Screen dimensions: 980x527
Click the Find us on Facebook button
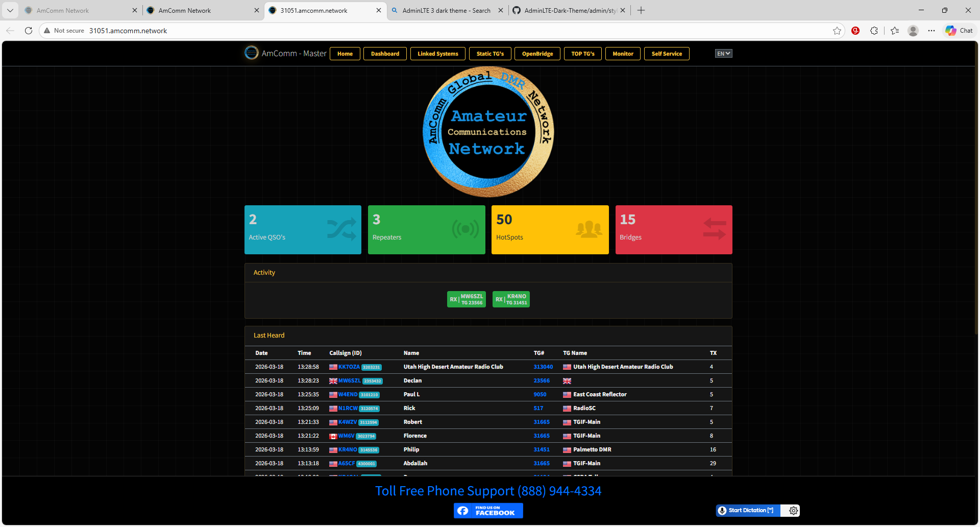pos(488,510)
